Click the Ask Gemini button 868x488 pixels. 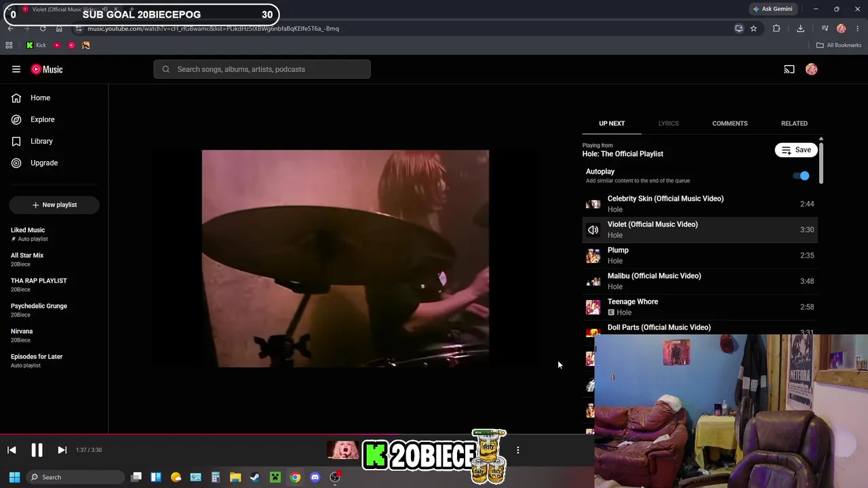coord(772,9)
